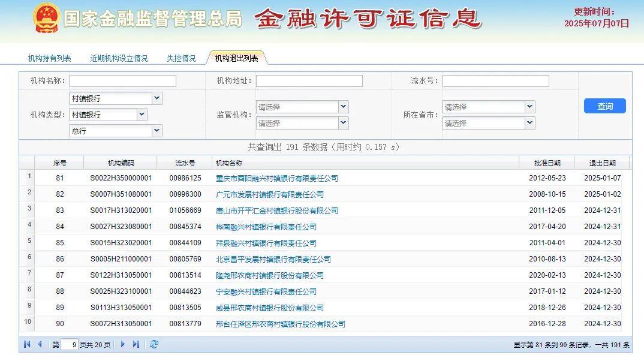Open 宁安融兴村镇银行有限责任公司 link

click(266, 291)
